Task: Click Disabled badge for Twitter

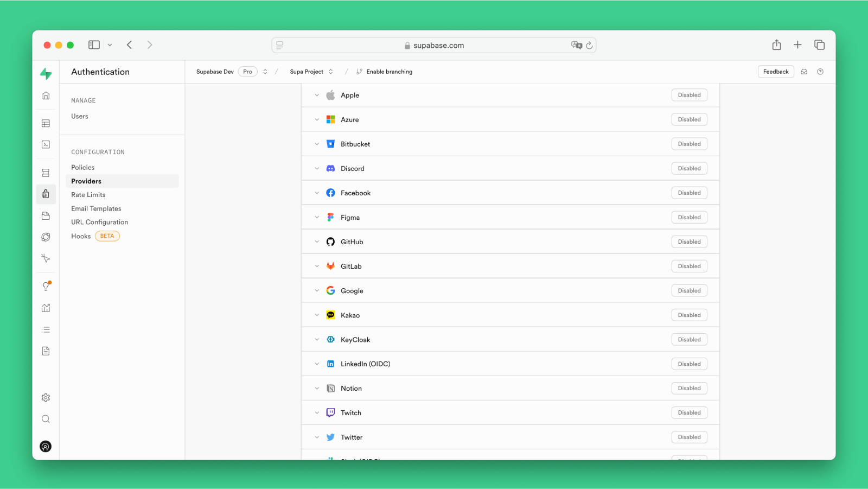Action: (690, 437)
